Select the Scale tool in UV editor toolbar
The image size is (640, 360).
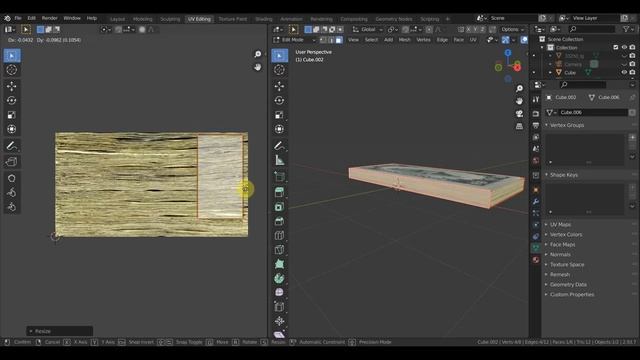coord(11,115)
